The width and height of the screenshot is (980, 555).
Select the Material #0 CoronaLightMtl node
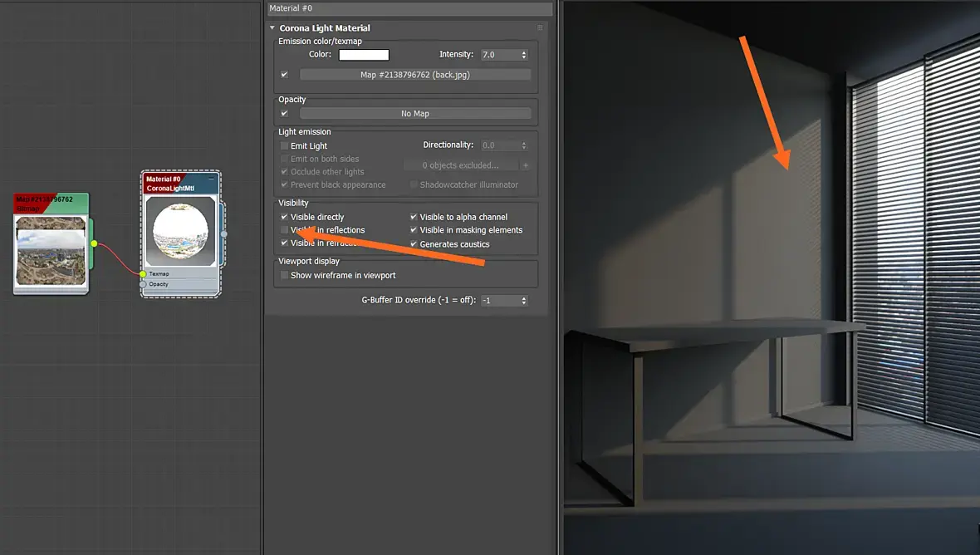tap(180, 183)
